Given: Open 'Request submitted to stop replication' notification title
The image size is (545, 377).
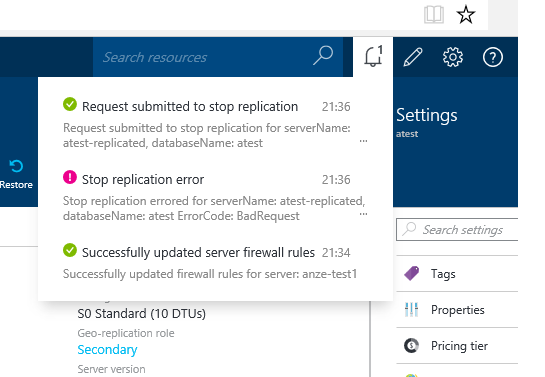Looking at the screenshot, I should (x=190, y=106).
